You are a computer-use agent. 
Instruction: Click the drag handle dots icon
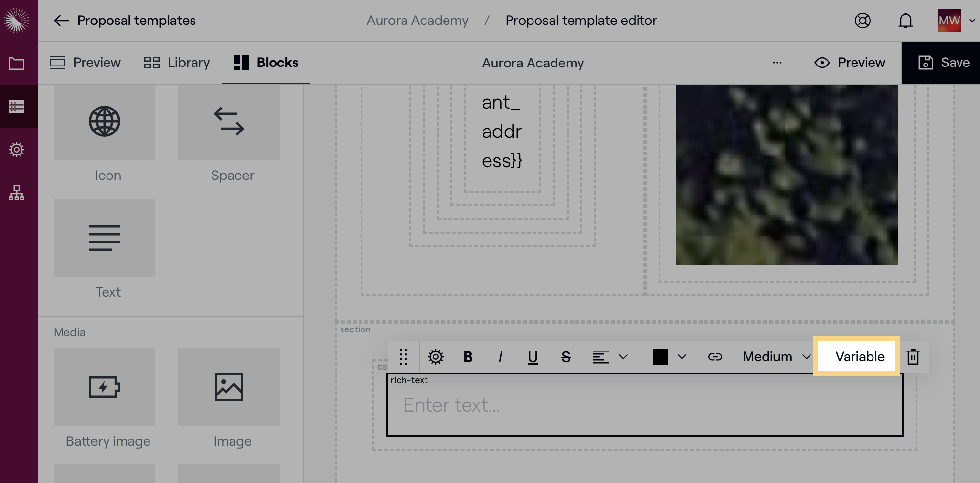pos(404,357)
